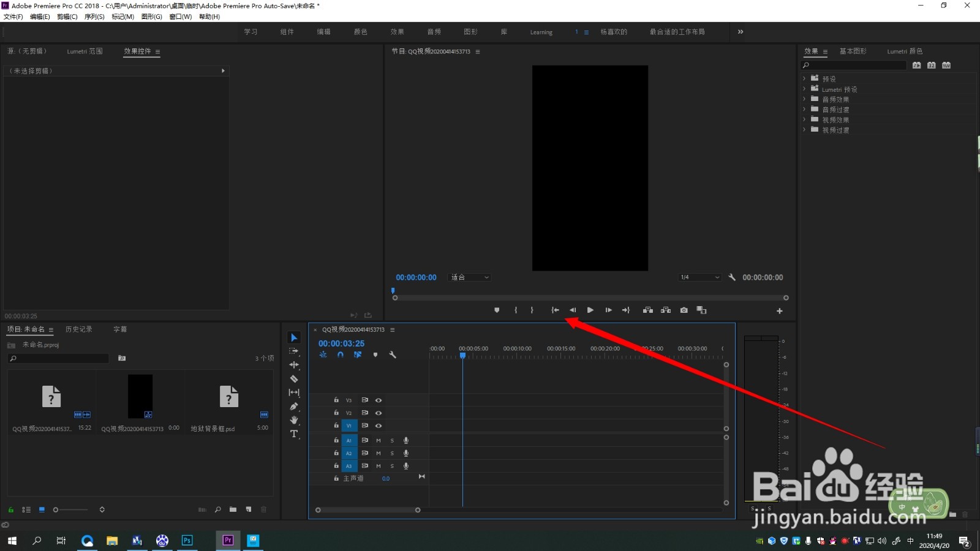Expand the 音频效果 folder
Image resolution: width=980 pixels, height=551 pixels.
click(x=804, y=99)
